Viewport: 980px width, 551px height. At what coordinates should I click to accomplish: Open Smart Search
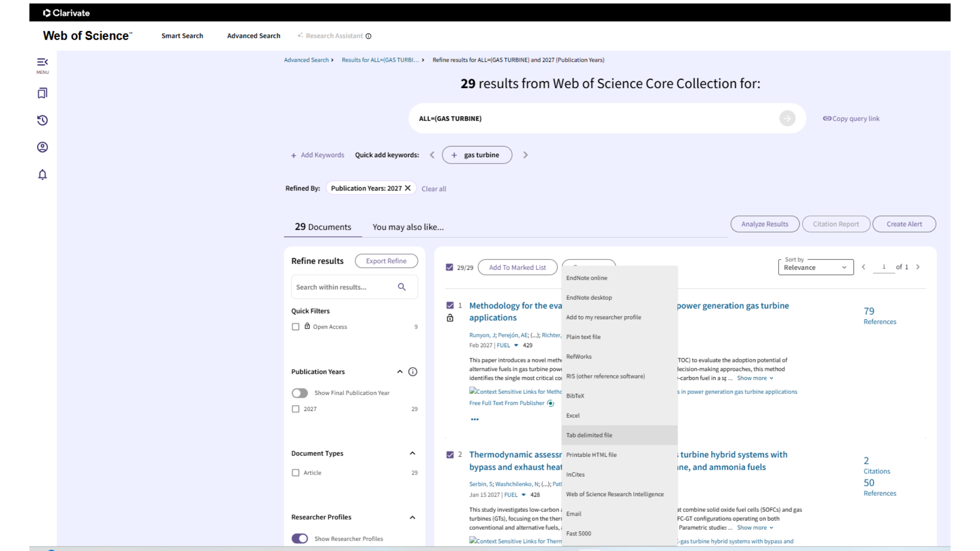tap(182, 36)
